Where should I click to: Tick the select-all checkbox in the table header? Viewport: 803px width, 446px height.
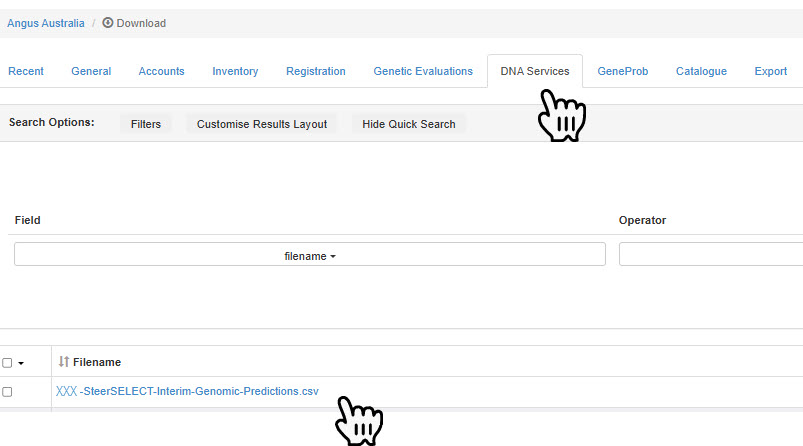(8, 363)
